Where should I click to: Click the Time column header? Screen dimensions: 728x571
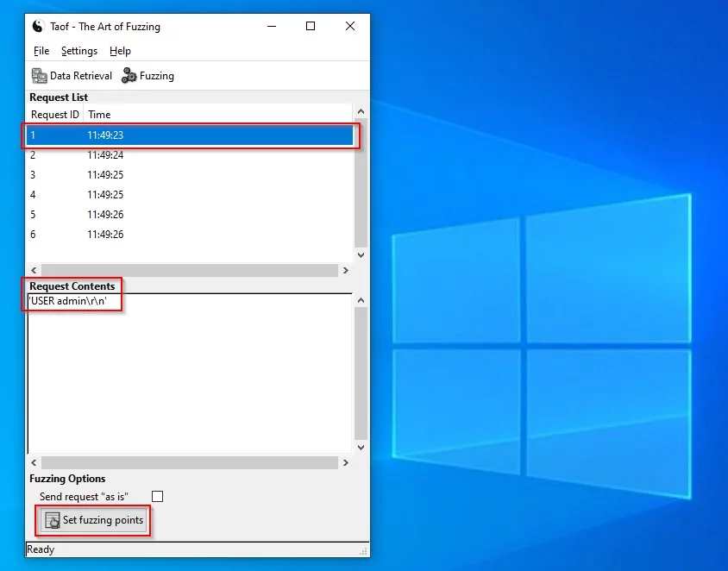click(99, 115)
